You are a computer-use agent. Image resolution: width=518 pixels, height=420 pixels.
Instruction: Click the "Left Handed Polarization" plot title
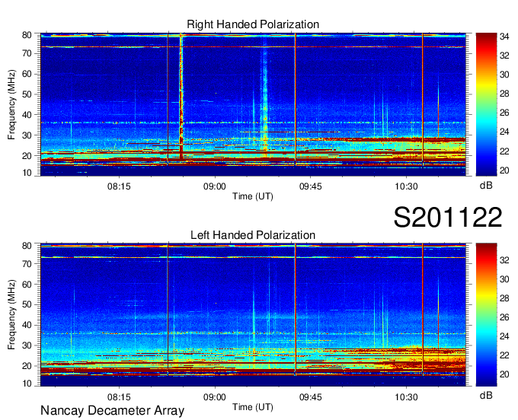(x=253, y=235)
